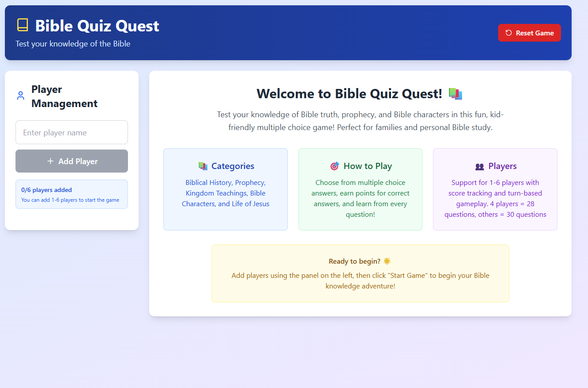Image resolution: width=588 pixels, height=388 pixels.
Task: Click the Ready to begin banner
Action: tap(360, 273)
